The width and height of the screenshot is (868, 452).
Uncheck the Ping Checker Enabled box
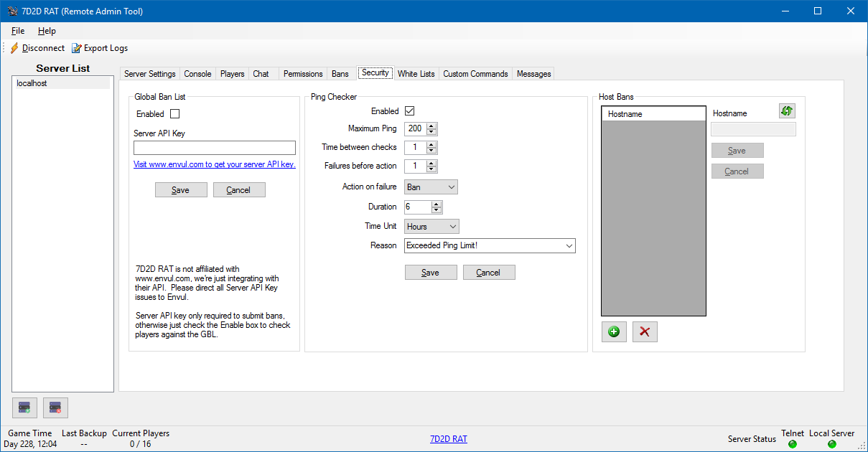(x=410, y=111)
